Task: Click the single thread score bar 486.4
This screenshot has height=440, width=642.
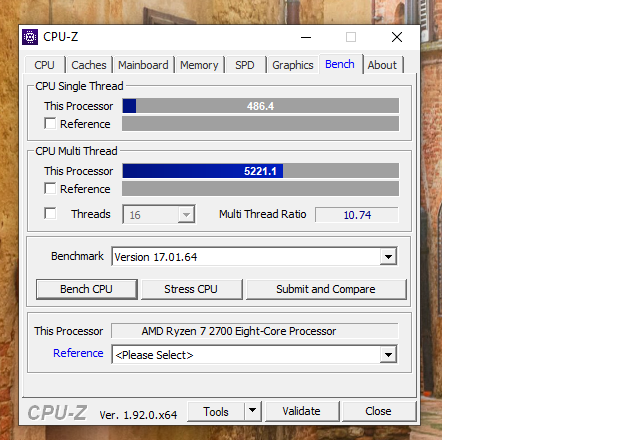Action: pos(260,106)
